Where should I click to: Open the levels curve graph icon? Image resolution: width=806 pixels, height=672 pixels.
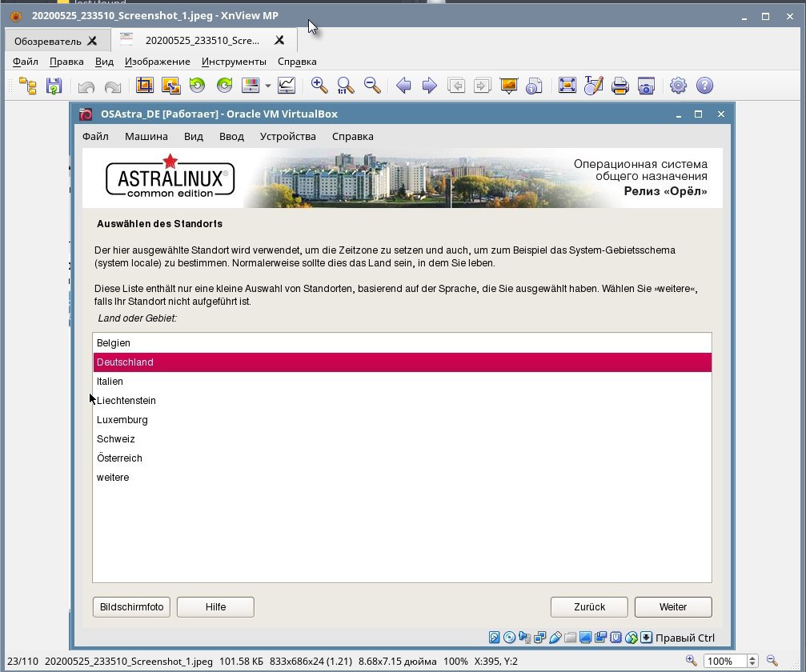287,86
